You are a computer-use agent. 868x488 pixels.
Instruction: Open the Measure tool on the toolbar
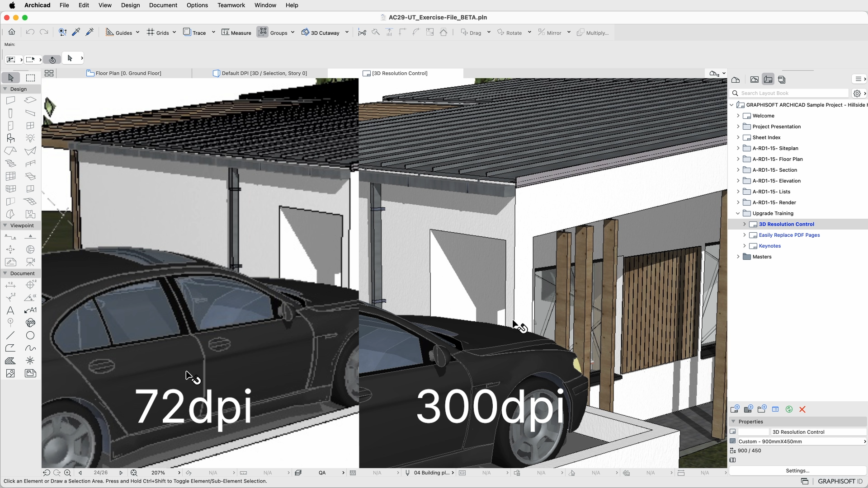coord(236,32)
